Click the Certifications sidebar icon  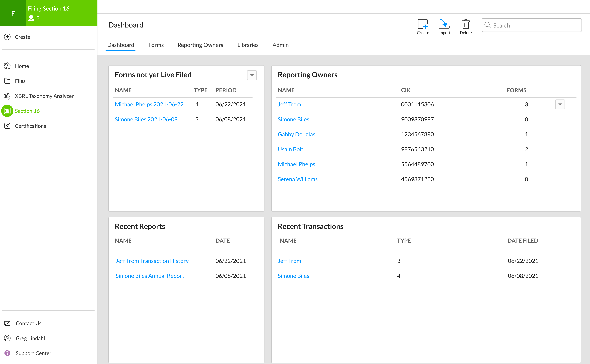point(8,126)
